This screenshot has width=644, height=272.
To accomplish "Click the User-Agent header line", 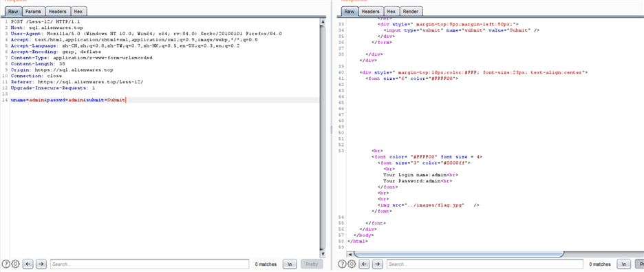I will [x=147, y=33].
